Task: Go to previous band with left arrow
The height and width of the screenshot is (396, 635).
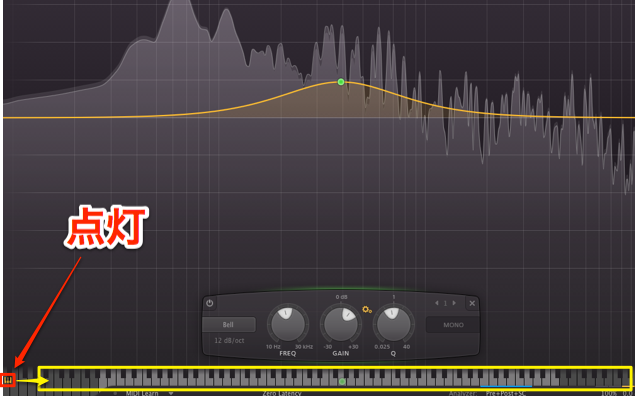Action: pos(437,303)
